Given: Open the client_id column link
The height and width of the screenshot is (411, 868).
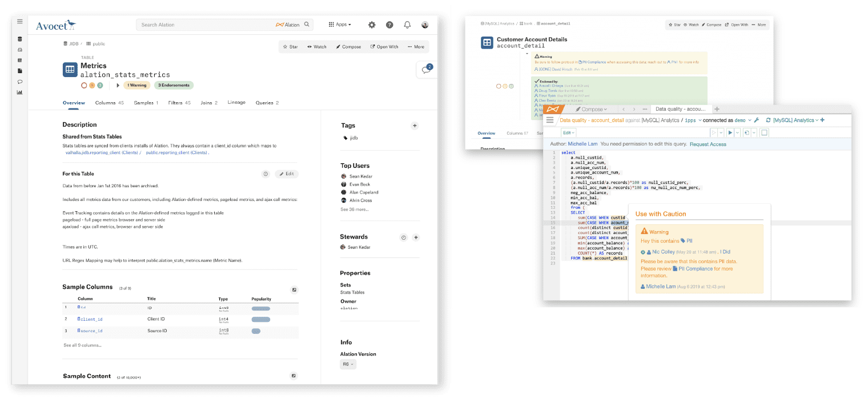Looking at the screenshot, I should (x=90, y=320).
